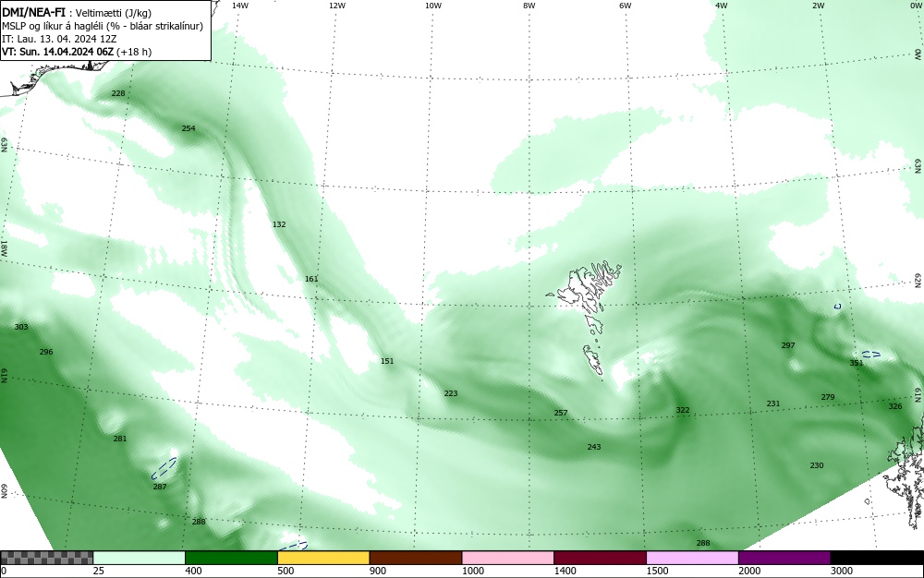Click the legend tick label '500'

(286, 571)
